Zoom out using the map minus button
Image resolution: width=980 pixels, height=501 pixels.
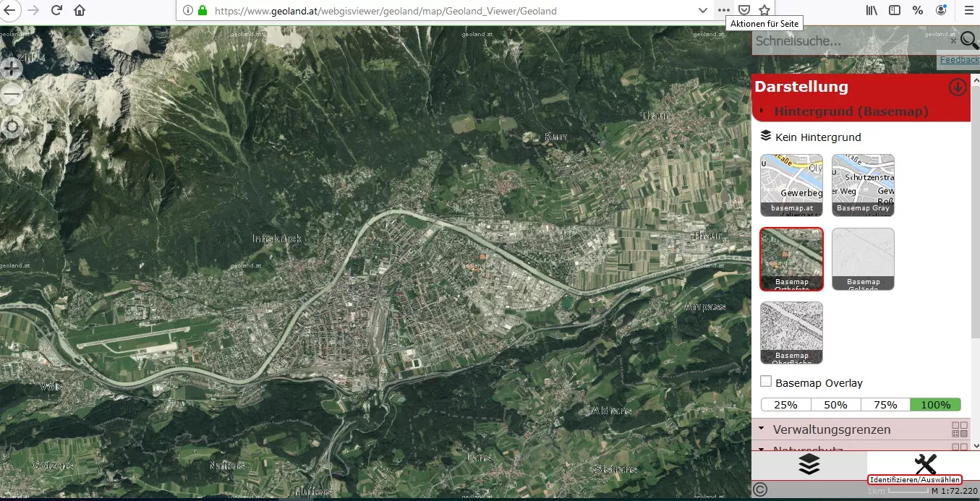coord(12,94)
